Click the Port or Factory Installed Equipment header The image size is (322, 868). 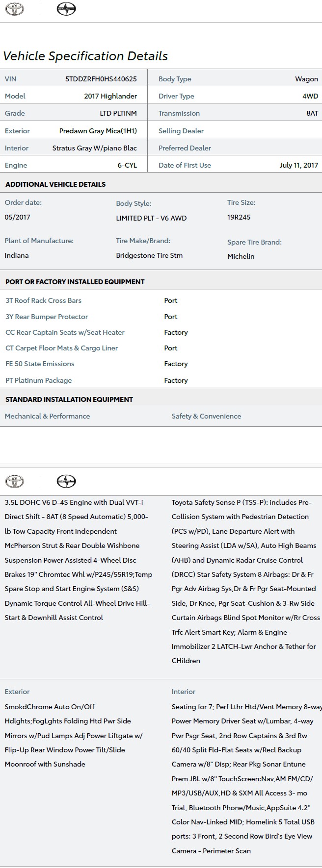click(75, 282)
